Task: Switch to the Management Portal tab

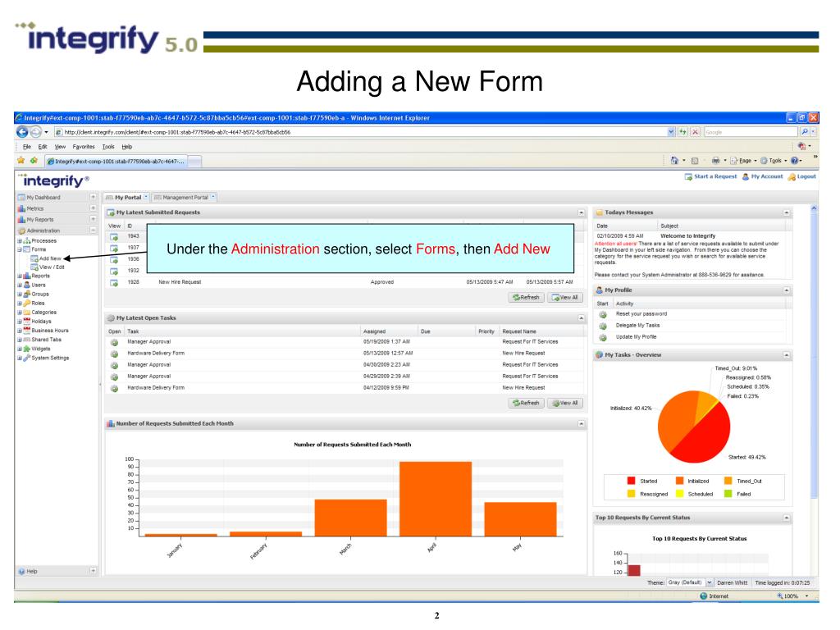Action: (185, 198)
